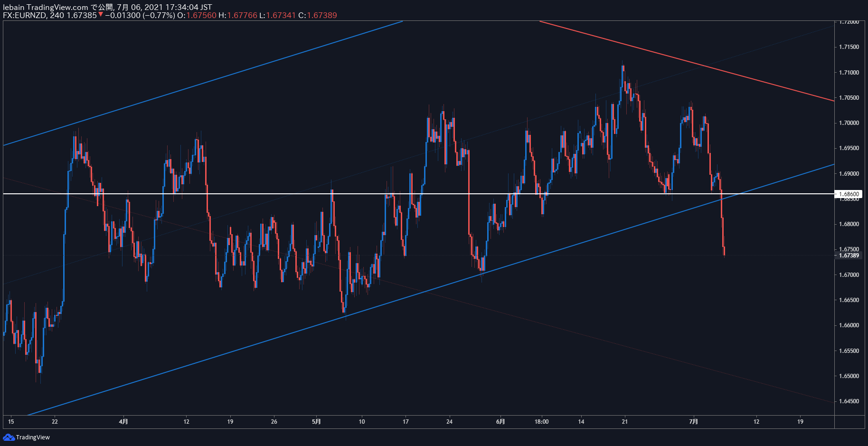Screen dimensions: 868x446
Task: Click the change value −0.01300 (−0.77%)
Action: point(140,15)
